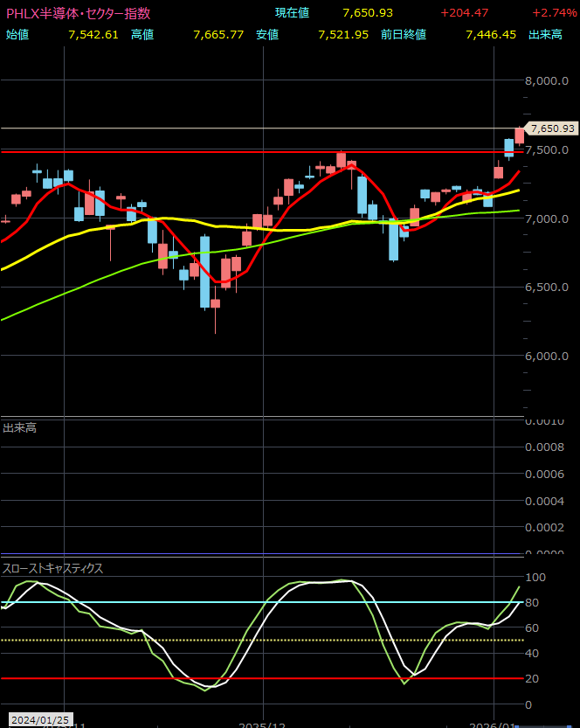This screenshot has height=728, width=580.
Task: Click the 出来高 label in the top header
Action: 545,35
